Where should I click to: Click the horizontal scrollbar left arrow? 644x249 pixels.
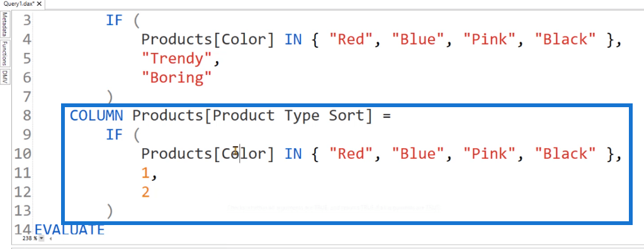[x=51, y=238]
